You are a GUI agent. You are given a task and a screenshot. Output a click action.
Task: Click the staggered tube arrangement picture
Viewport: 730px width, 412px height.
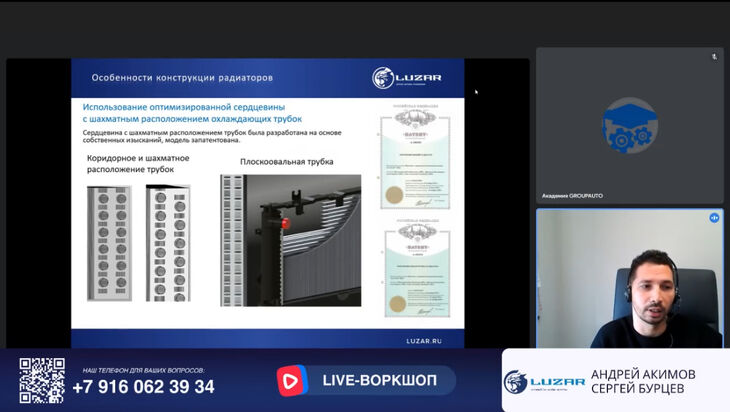[168, 243]
